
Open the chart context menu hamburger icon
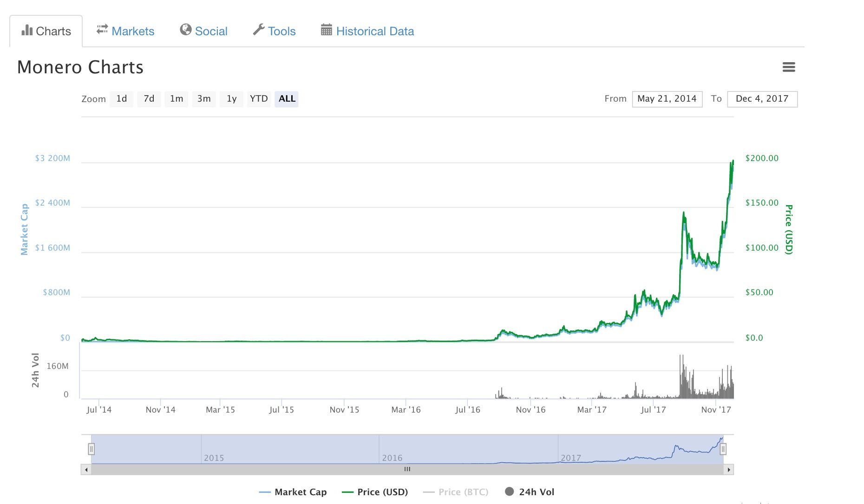coord(789,67)
